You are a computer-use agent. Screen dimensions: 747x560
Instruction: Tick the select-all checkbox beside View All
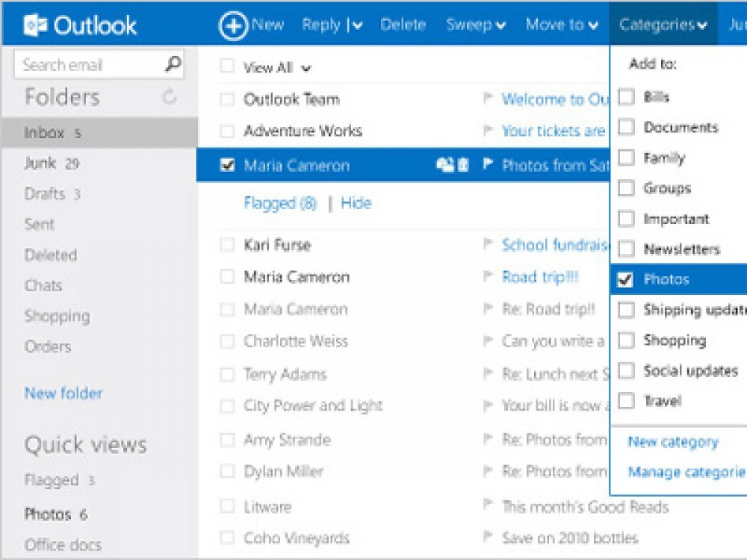click(x=227, y=66)
